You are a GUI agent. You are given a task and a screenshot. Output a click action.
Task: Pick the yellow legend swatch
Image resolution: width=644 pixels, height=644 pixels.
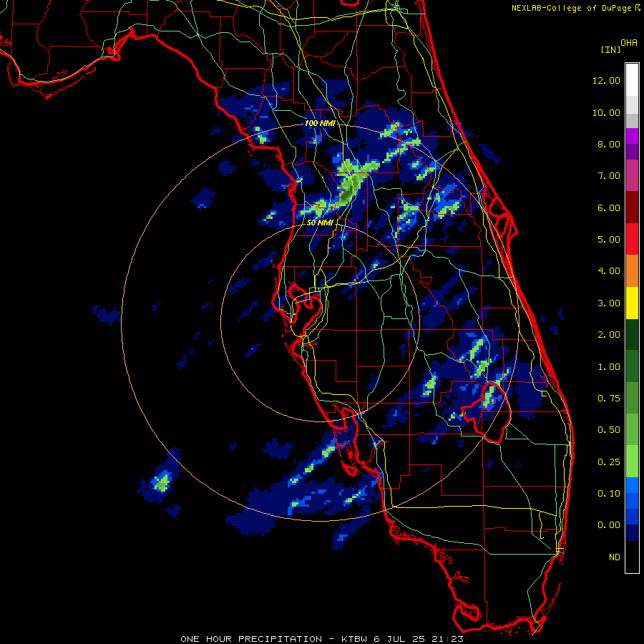click(x=632, y=303)
